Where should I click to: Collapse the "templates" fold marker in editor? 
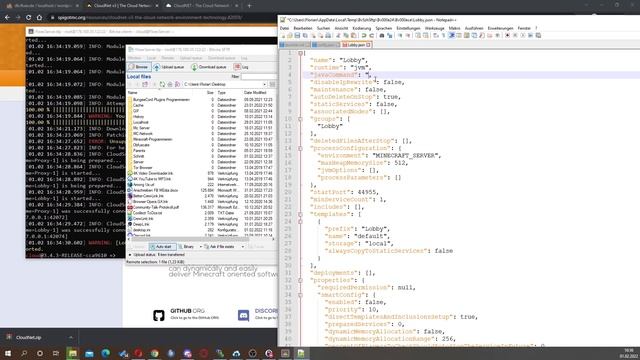[300, 214]
